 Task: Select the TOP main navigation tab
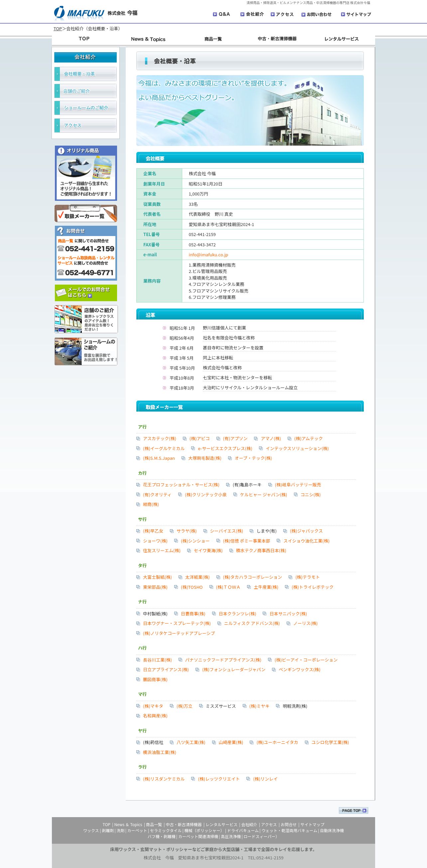pos(84,39)
